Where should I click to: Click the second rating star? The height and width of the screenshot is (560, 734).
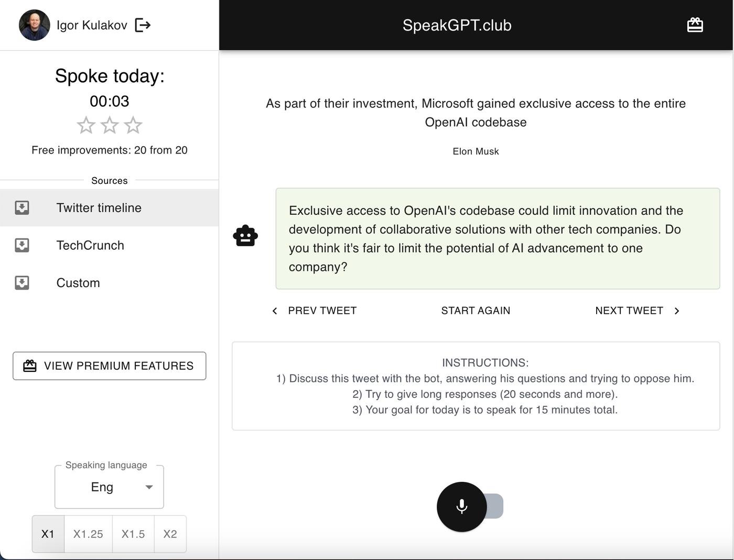point(110,126)
